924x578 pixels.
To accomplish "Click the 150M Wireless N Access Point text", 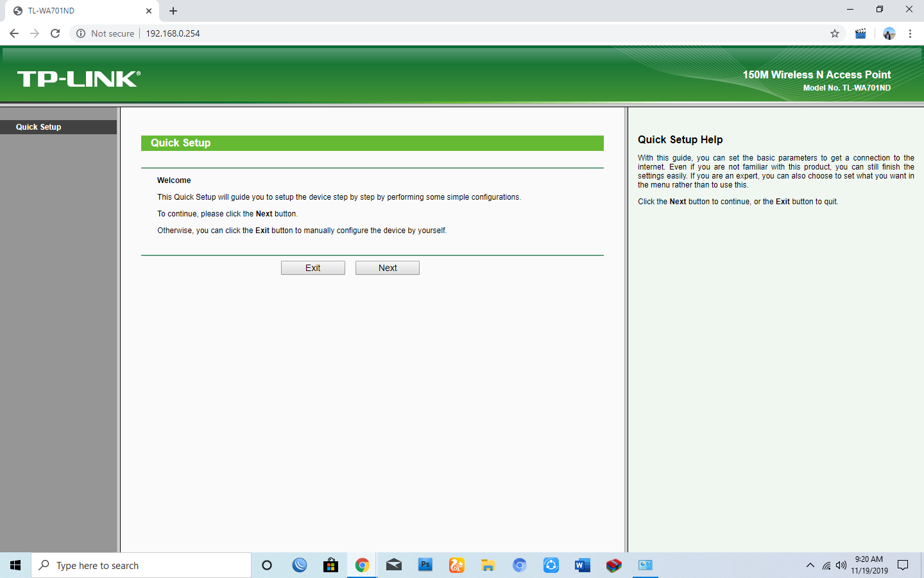I will pos(817,75).
